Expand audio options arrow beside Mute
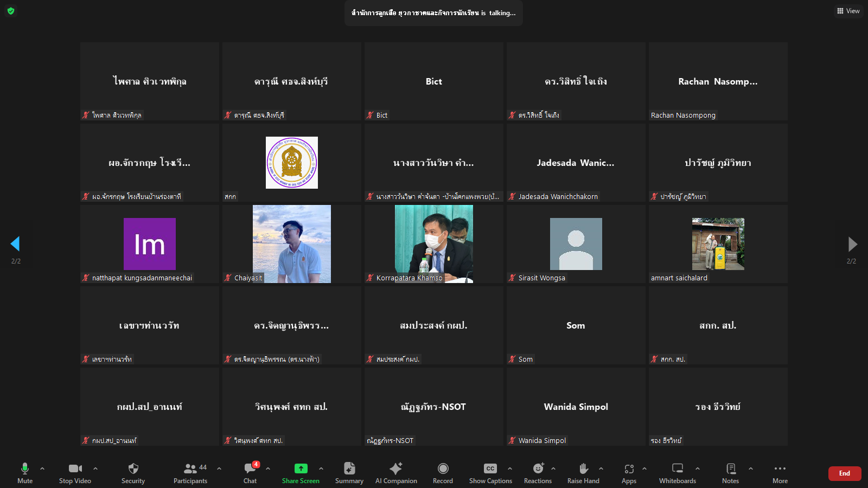Image resolution: width=868 pixels, height=488 pixels. click(42, 468)
